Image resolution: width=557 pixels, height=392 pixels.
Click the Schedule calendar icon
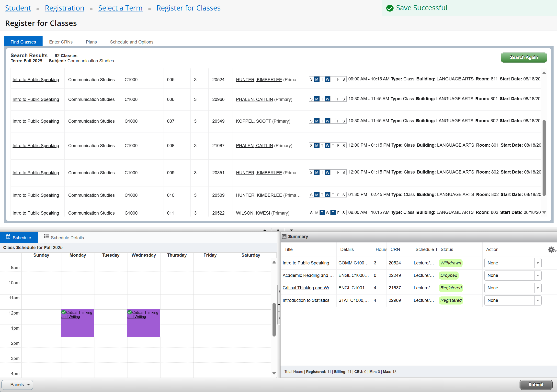click(x=8, y=236)
